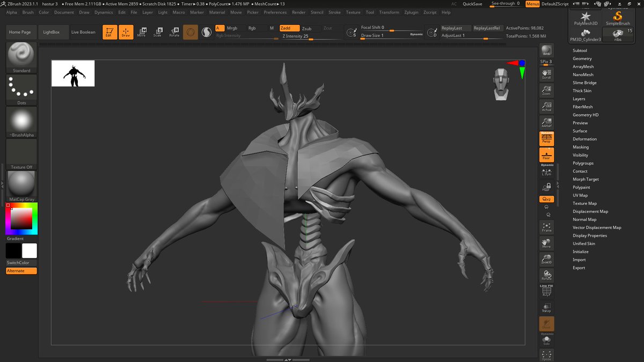Expand the Display Properties section

click(x=590, y=235)
